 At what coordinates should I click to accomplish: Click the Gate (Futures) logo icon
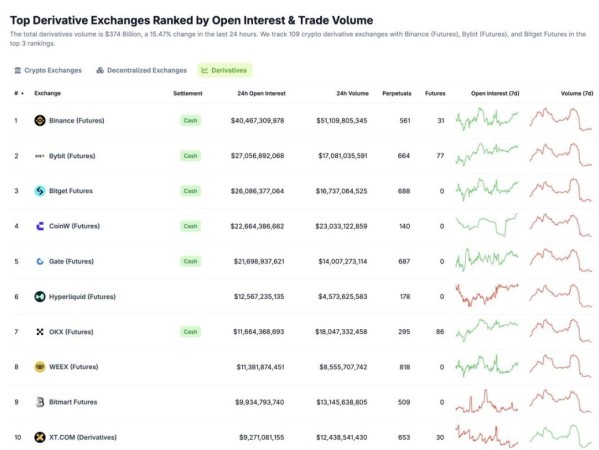40,261
